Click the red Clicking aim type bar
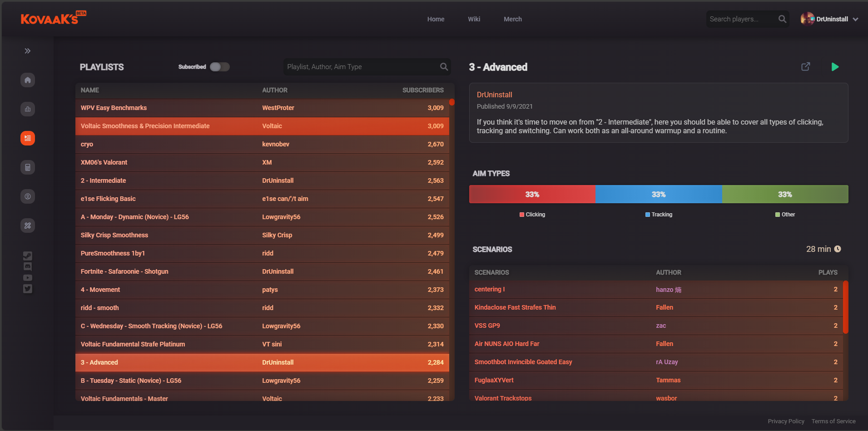This screenshot has width=868, height=431. tap(532, 194)
